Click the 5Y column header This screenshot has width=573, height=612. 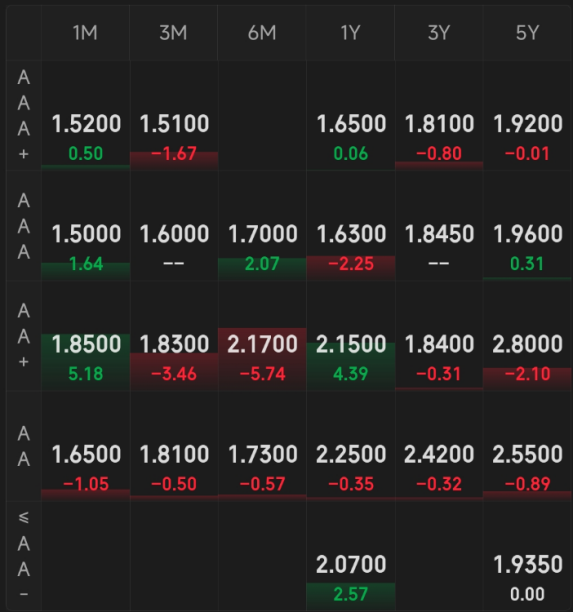527,33
